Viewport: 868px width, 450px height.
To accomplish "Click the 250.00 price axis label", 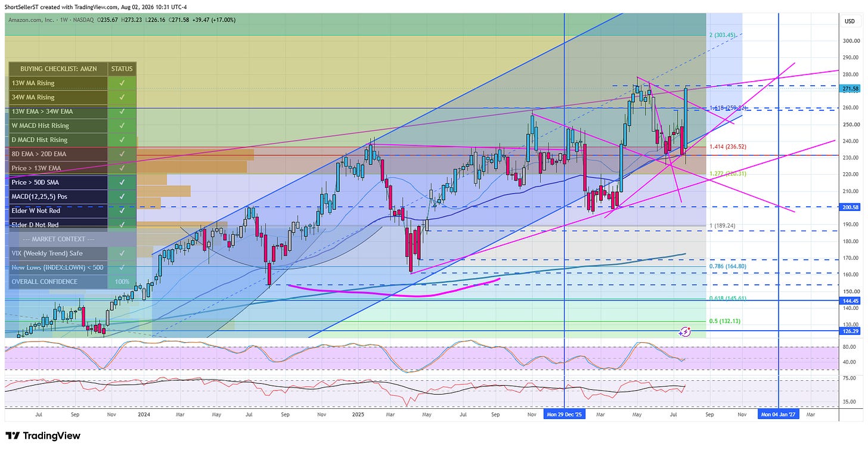I will pyautogui.click(x=851, y=125).
